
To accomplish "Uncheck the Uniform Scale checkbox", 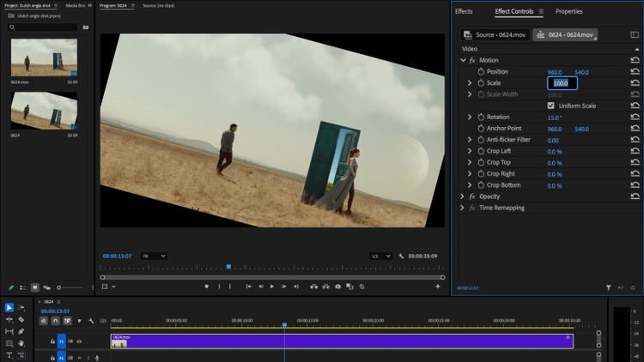I will point(550,106).
